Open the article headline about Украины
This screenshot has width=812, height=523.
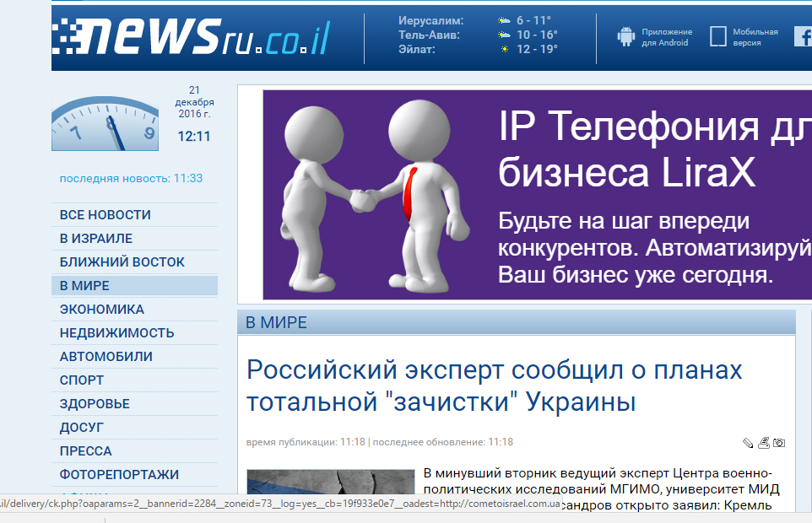coord(495,386)
